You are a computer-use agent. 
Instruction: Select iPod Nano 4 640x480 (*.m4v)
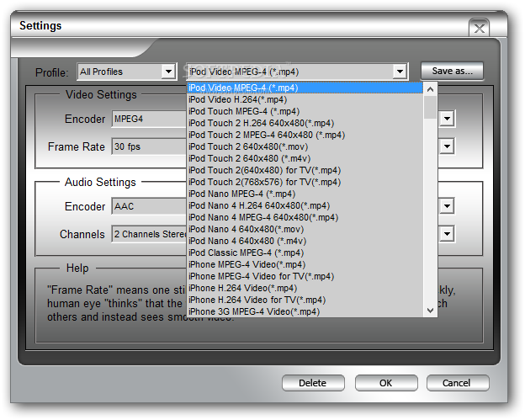tap(305, 241)
